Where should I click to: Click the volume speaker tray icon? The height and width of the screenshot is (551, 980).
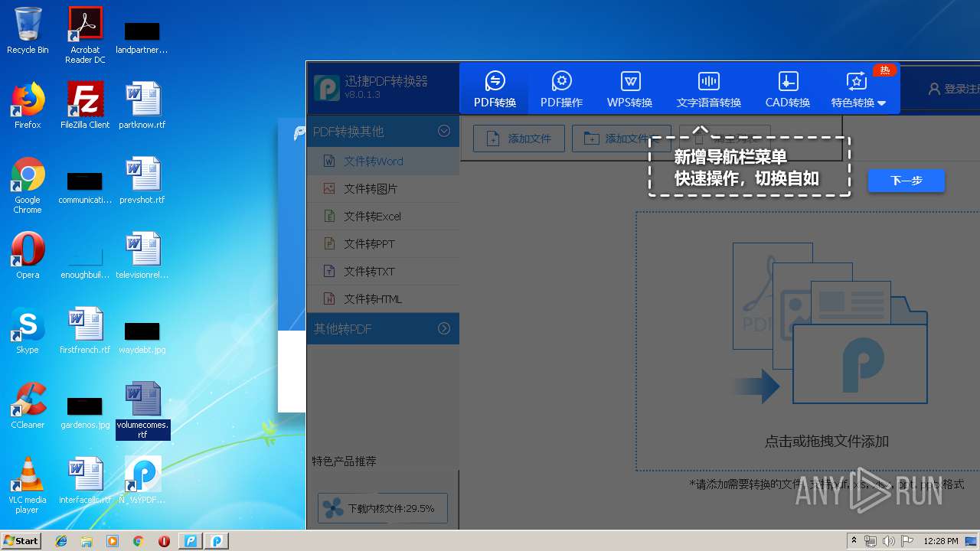coord(888,541)
